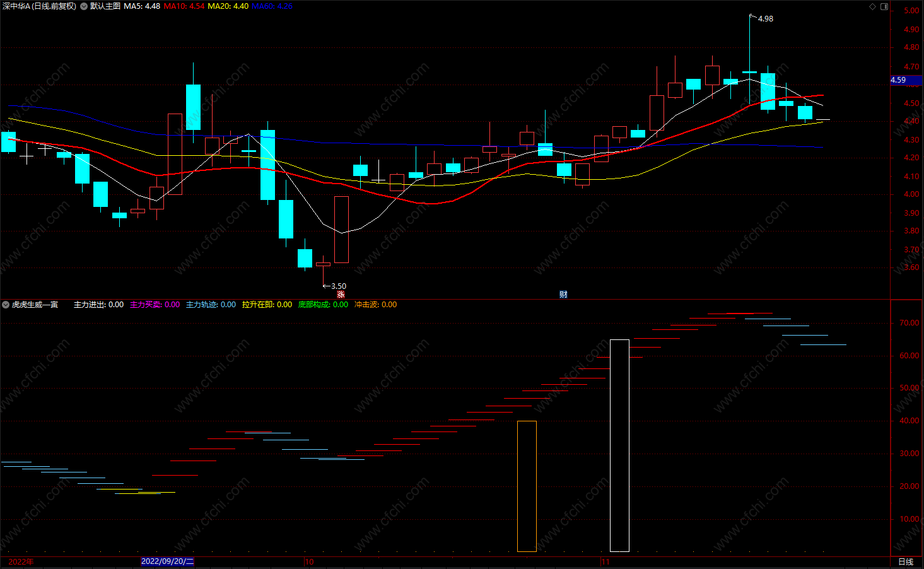
Task: Click the 5.00 price axis label
Action: click(x=911, y=11)
